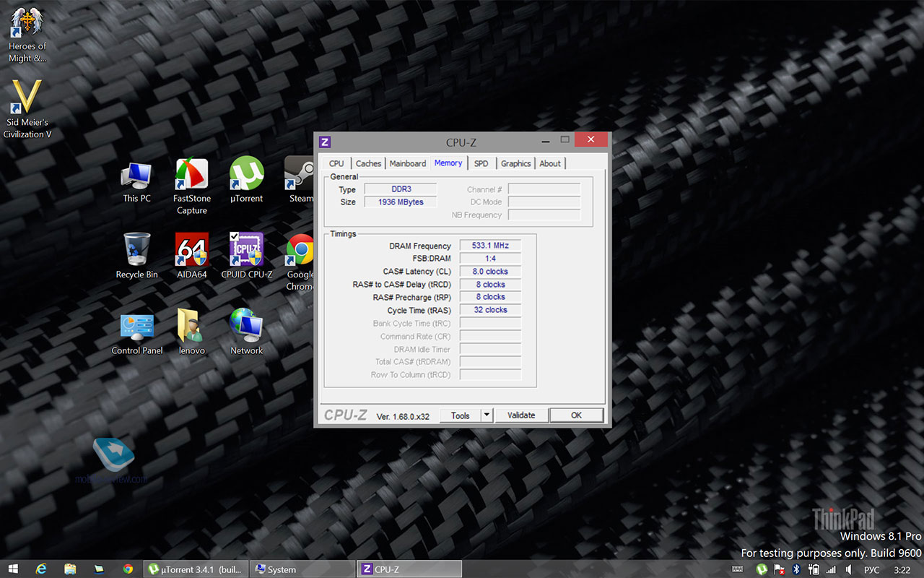Image resolution: width=924 pixels, height=578 pixels.
Task: Open the Control Panel desktop icon
Action: coord(137,333)
